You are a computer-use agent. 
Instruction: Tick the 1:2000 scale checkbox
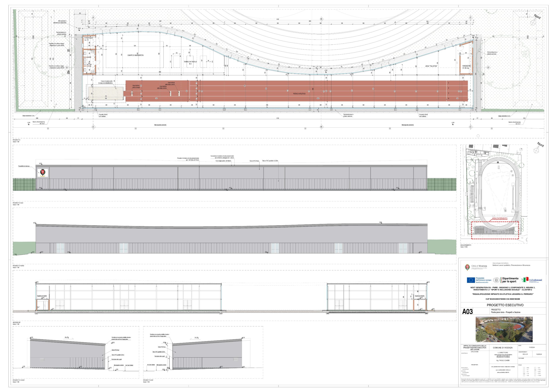(x=535, y=372)
